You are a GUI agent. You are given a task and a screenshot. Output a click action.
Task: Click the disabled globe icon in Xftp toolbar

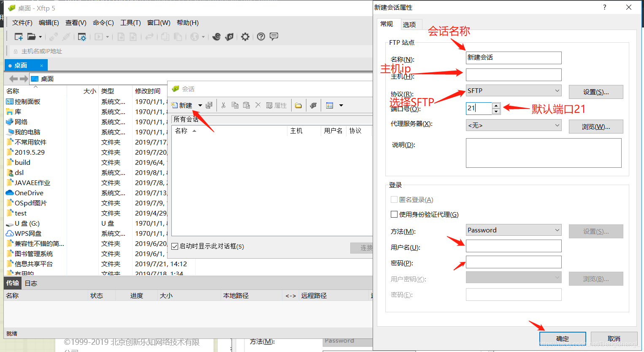[195, 37]
